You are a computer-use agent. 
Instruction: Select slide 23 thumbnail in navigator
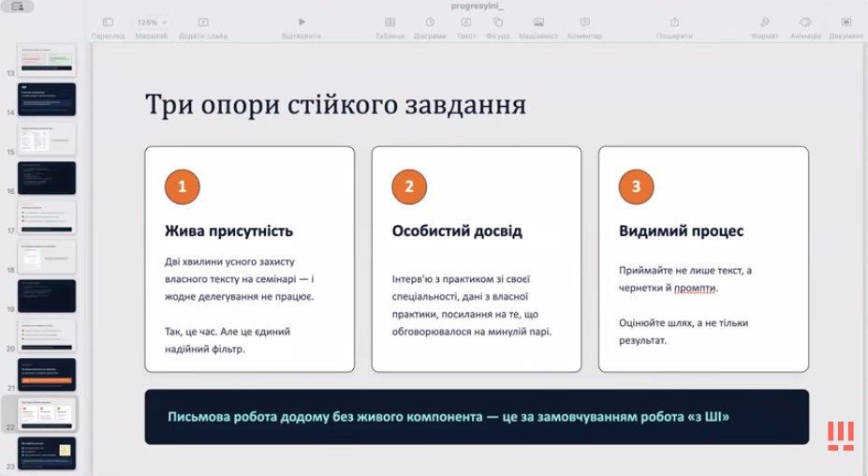click(x=47, y=454)
